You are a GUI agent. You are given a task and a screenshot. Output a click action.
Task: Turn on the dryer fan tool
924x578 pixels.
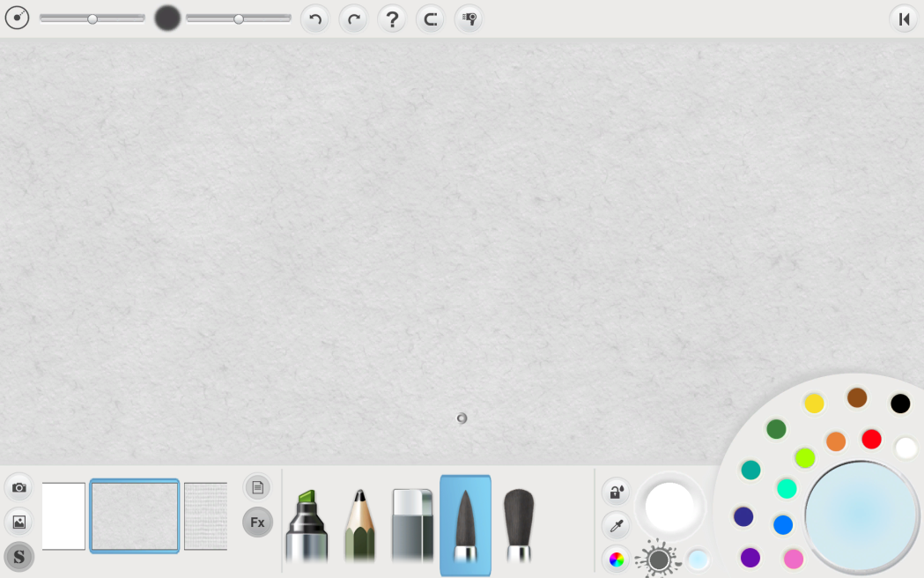(469, 19)
